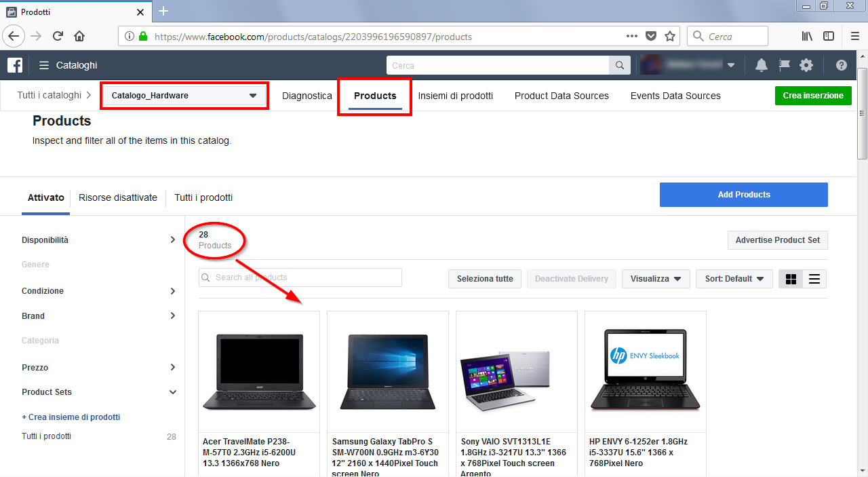Screen dimensions: 868x477
Task: Open the browser library icon
Action: (x=807, y=36)
